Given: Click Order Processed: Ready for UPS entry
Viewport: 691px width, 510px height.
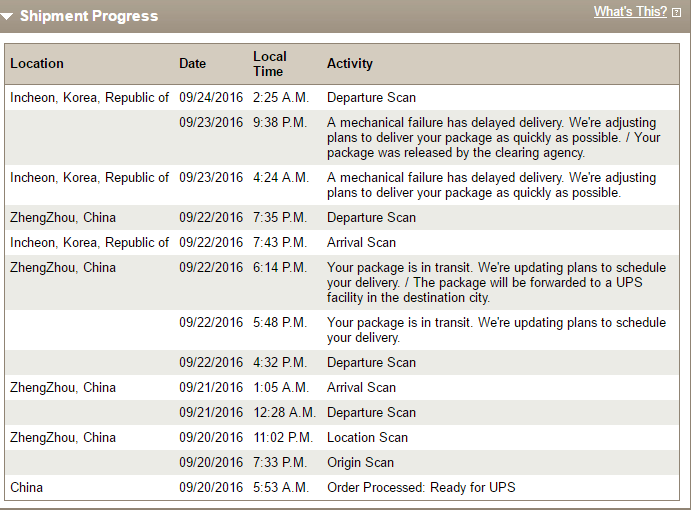Looking at the screenshot, I should click(x=421, y=488).
